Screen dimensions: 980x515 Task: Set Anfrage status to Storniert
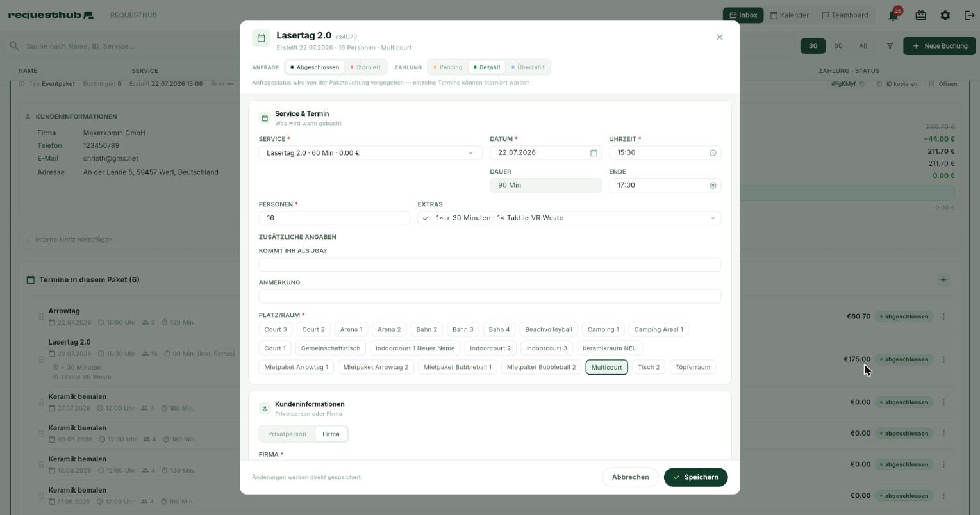365,67
